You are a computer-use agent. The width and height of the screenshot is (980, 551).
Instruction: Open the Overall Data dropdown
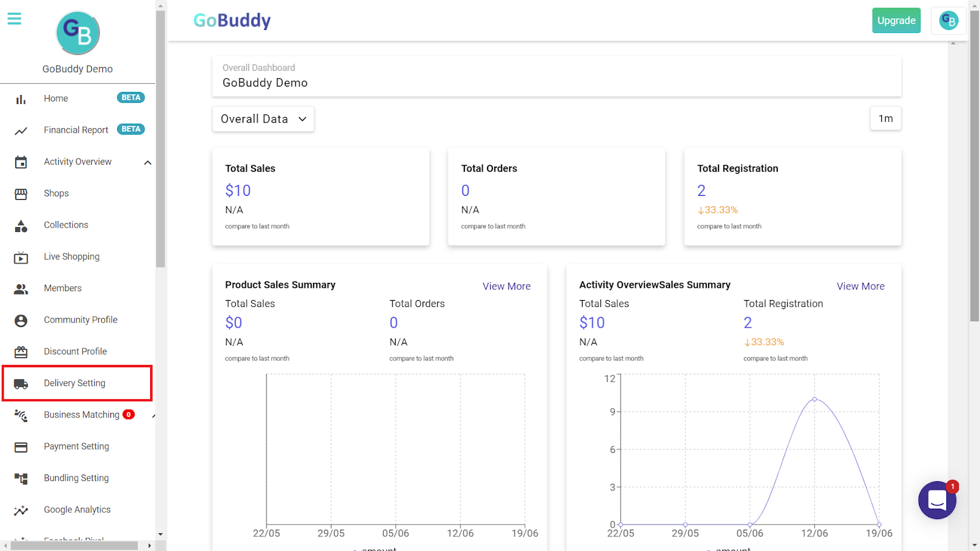tap(263, 119)
